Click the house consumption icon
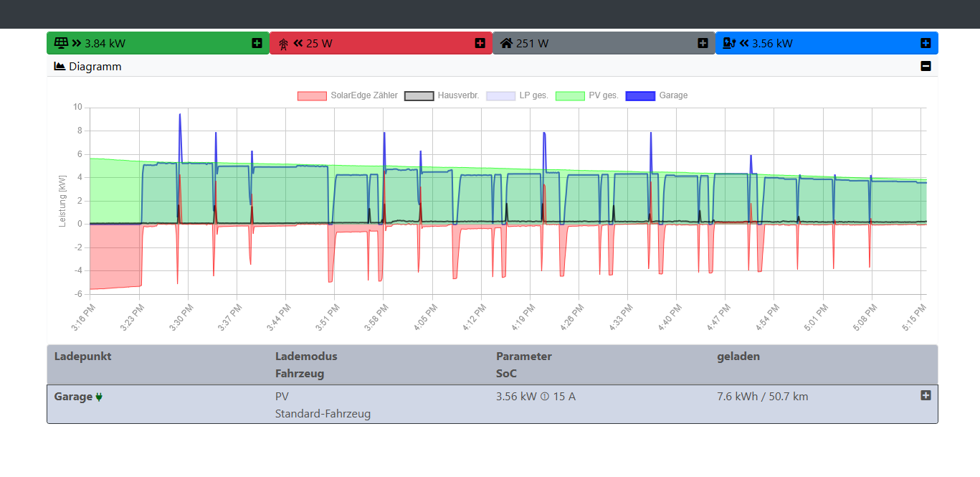 506,43
